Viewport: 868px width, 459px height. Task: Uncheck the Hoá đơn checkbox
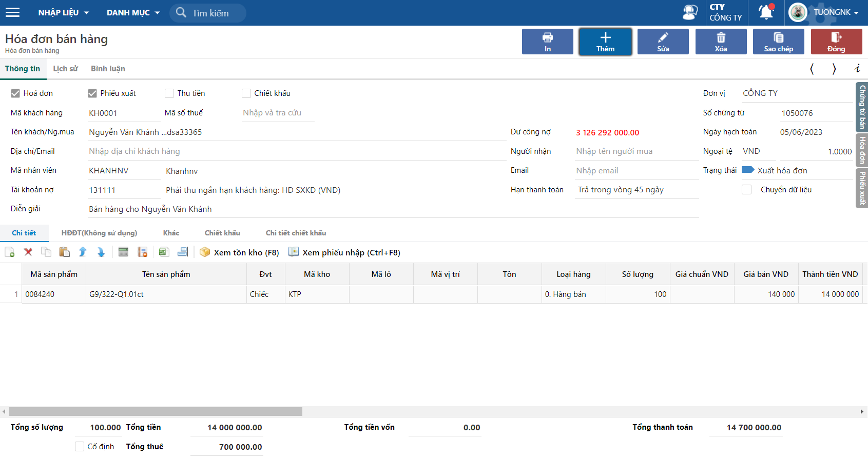(x=15, y=93)
